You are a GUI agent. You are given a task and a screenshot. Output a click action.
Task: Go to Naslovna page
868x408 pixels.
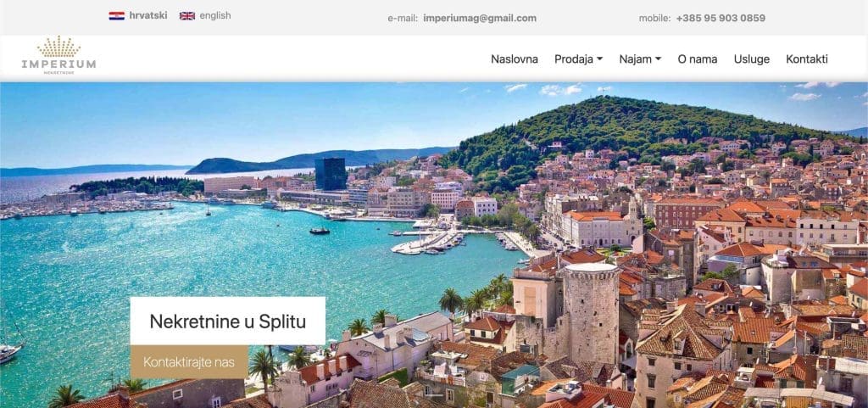click(515, 59)
